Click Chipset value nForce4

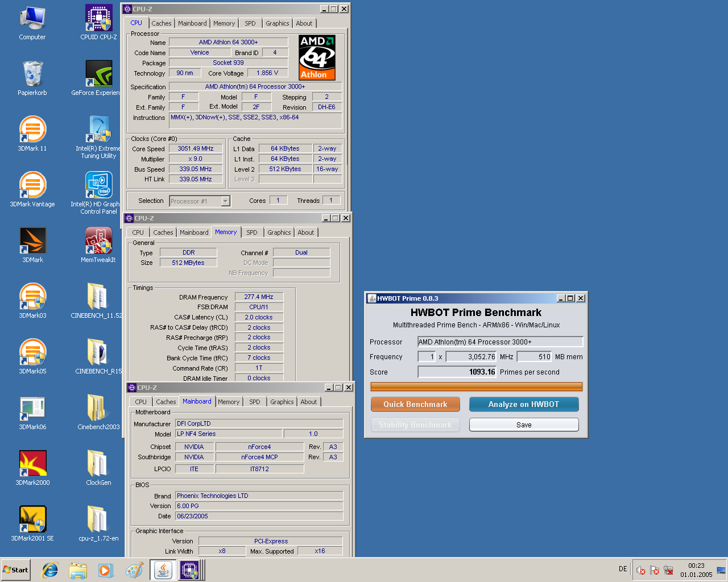tap(259, 447)
